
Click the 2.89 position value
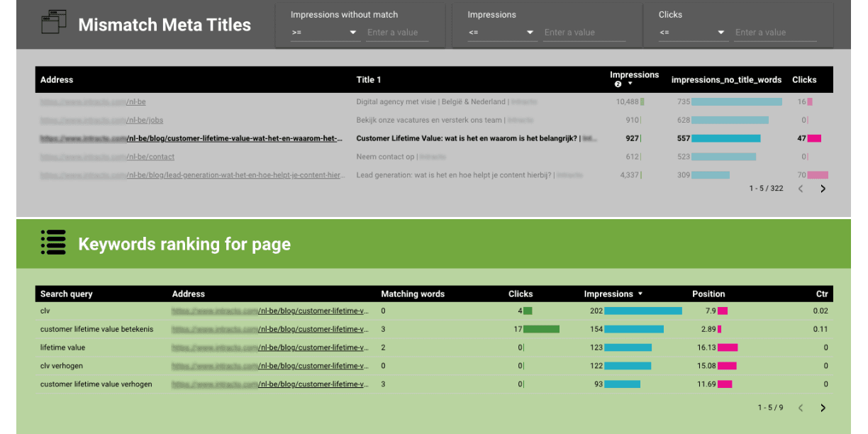pos(708,330)
